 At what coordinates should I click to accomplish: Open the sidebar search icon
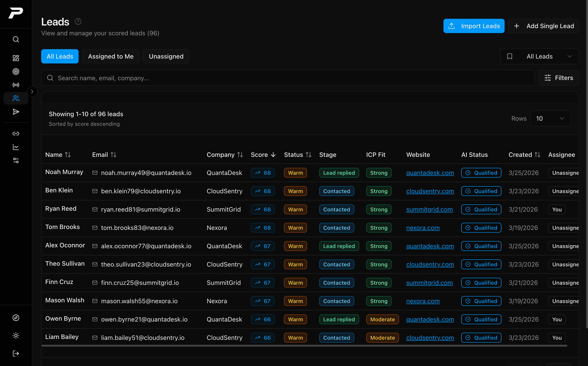coord(16,39)
